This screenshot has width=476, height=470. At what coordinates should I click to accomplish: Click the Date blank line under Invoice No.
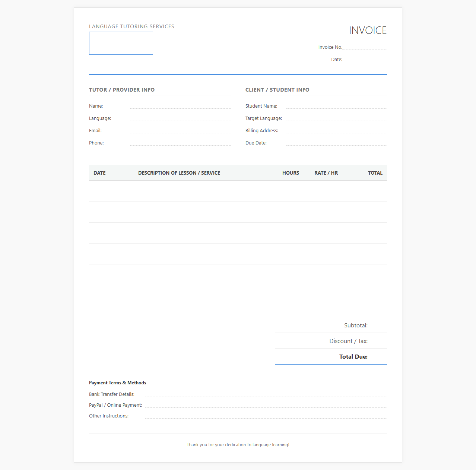pyautogui.click(x=365, y=59)
